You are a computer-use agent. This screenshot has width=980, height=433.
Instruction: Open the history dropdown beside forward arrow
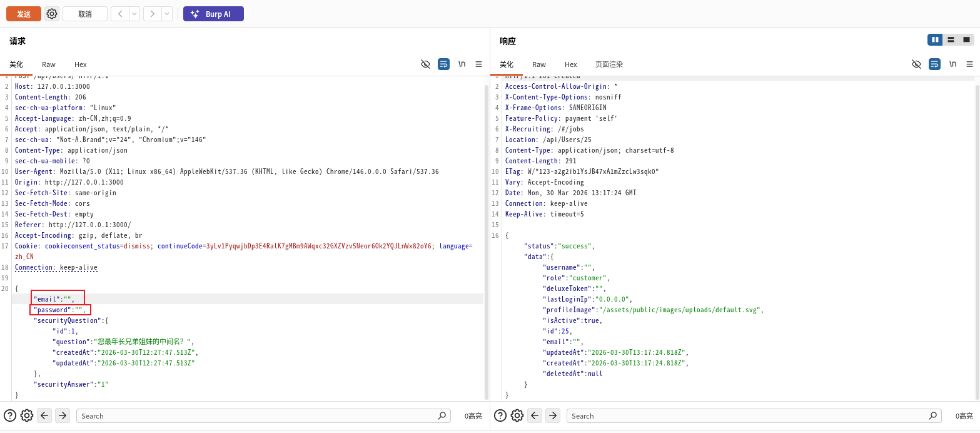click(x=167, y=14)
